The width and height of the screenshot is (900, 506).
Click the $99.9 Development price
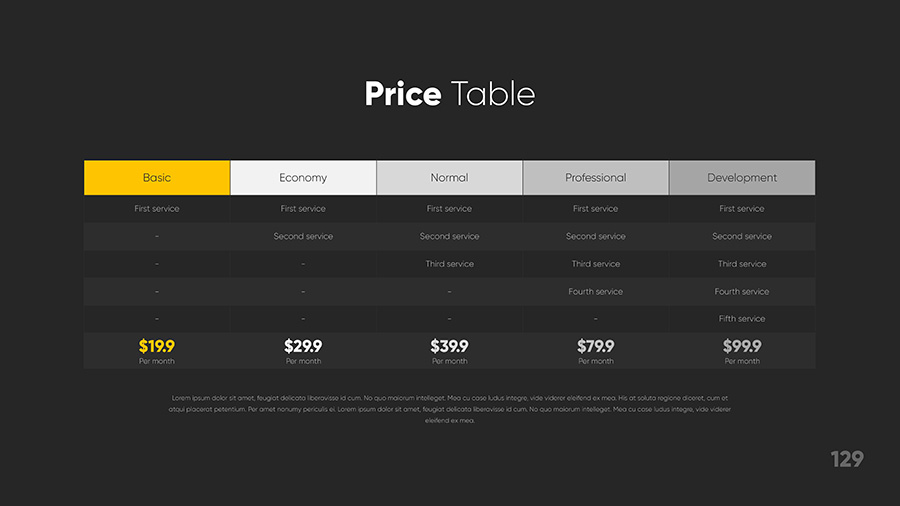(741, 346)
